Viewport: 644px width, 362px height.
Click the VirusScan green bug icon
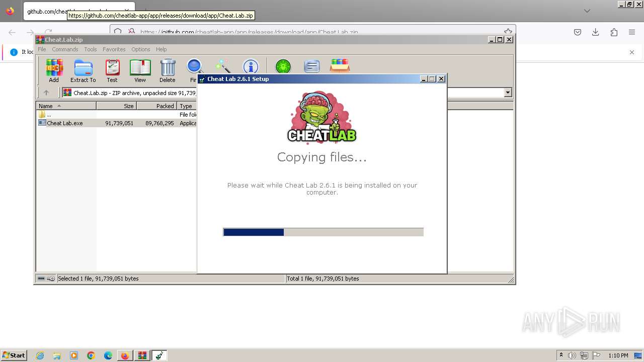(283, 66)
